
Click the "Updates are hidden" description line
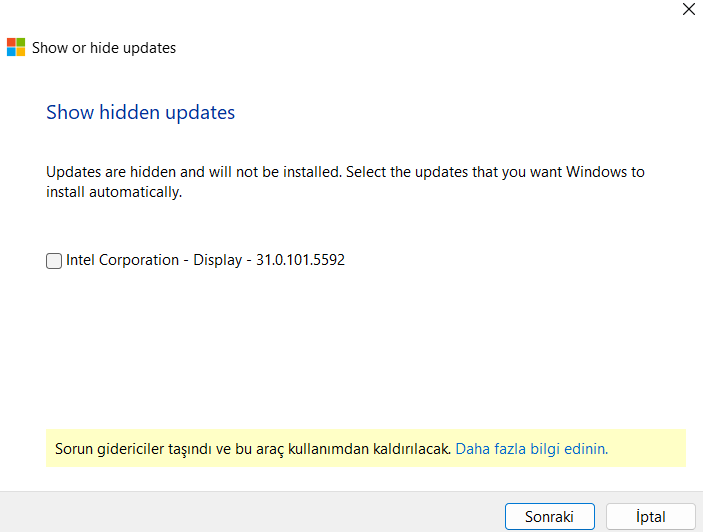coord(345,172)
